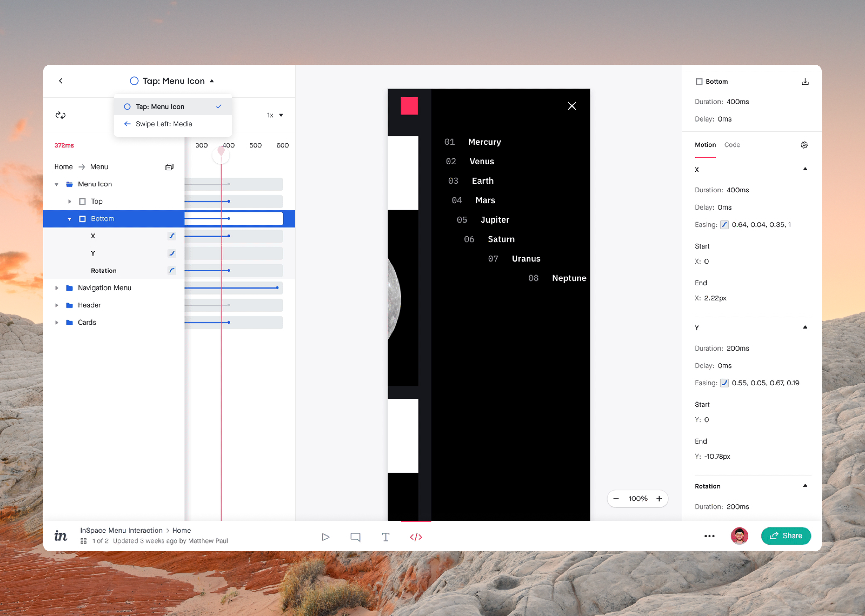
Task: Click the Menu screen label in timeline
Action: 99,167
